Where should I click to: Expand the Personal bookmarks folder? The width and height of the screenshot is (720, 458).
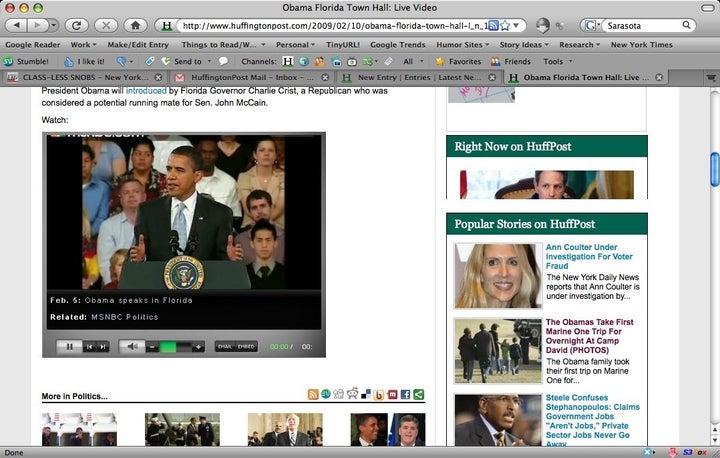click(x=295, y=45)
